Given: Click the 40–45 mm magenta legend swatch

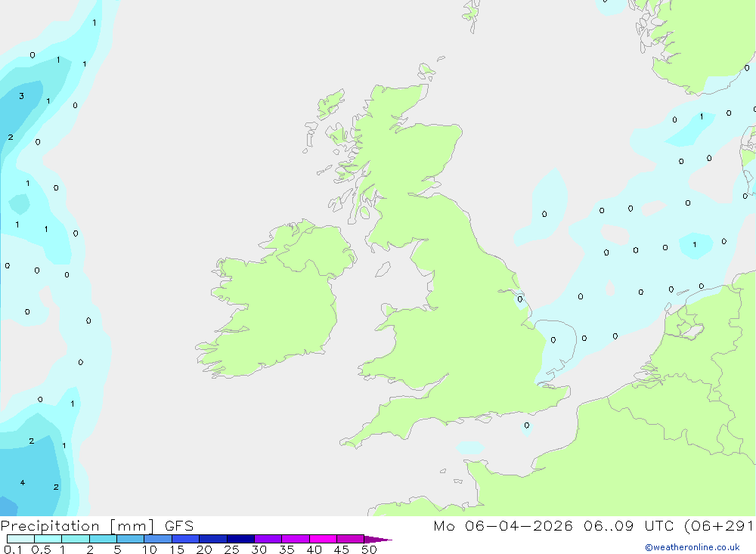Looking at the screenshot, I should tap(323, 539).
